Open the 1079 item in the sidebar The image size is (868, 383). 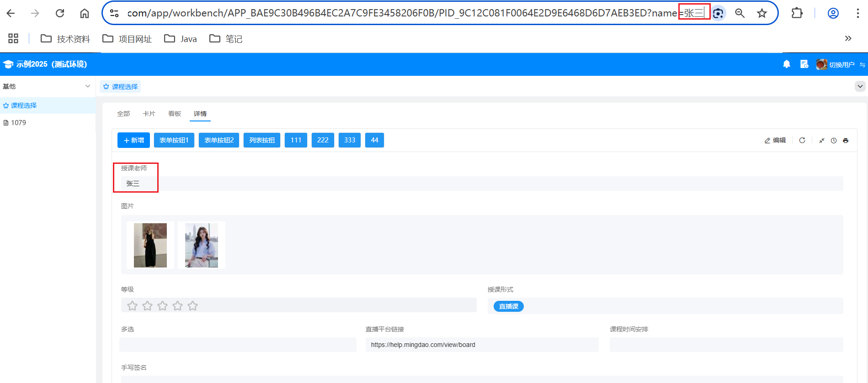click(x=18, y=123)
